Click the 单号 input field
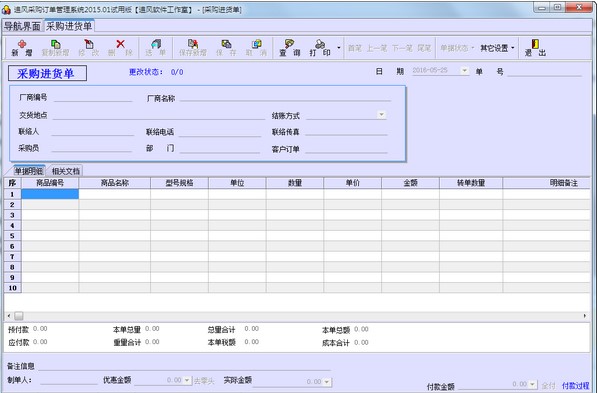Screen dimensions: 598x393 pos(545,71)
